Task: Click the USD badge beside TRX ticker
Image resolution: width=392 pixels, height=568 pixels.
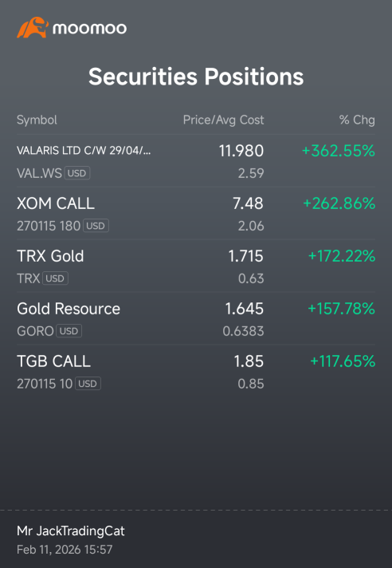Action: pyautogui.click(x=55, y=278)
